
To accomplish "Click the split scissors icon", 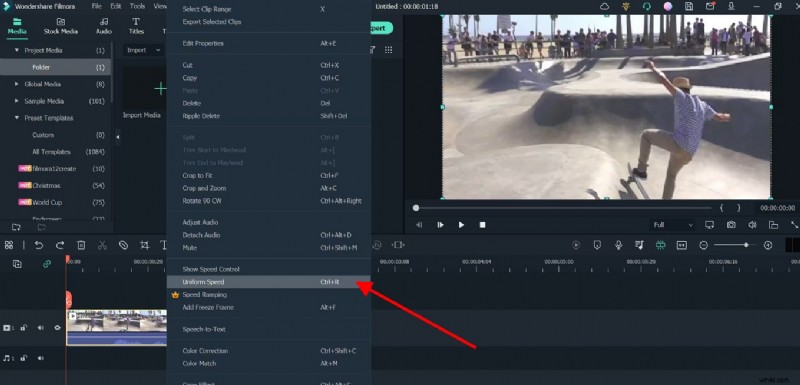I will tap(102, 245).
